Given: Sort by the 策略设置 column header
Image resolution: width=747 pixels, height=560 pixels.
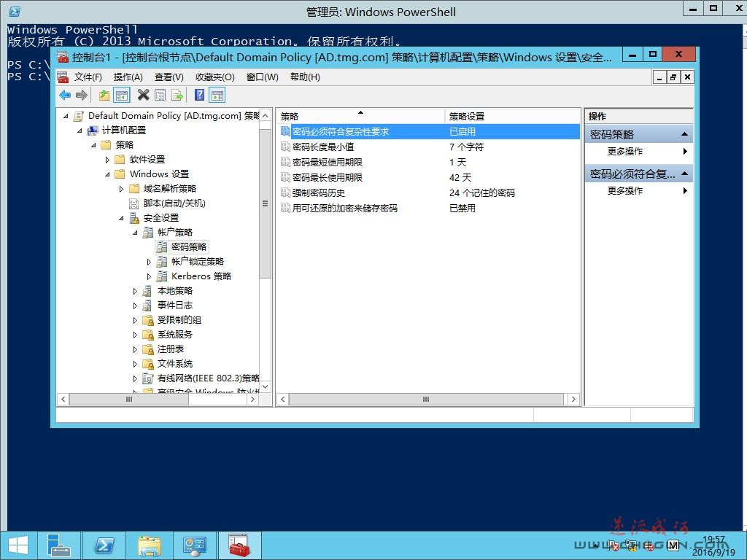Looking at the screenshot, I should coord(513,116).
